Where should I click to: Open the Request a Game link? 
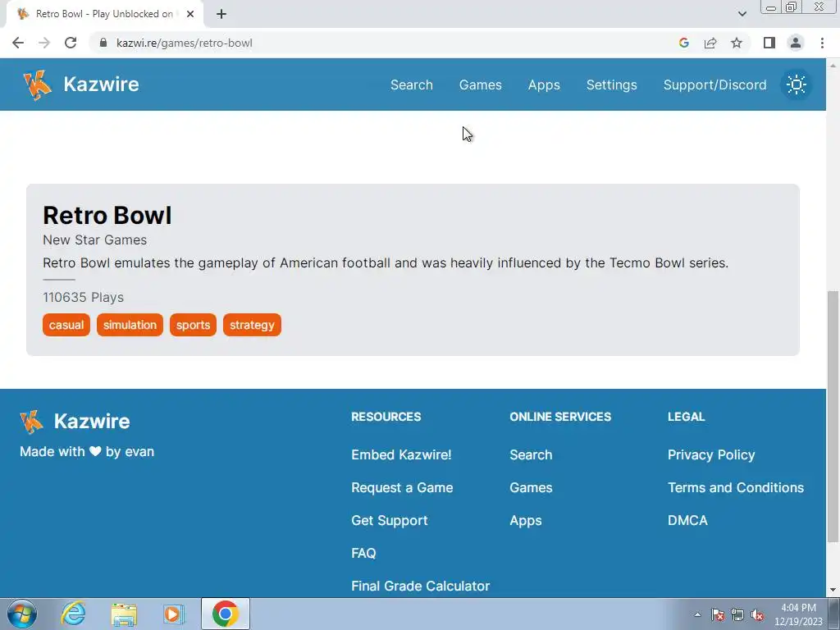402,487
